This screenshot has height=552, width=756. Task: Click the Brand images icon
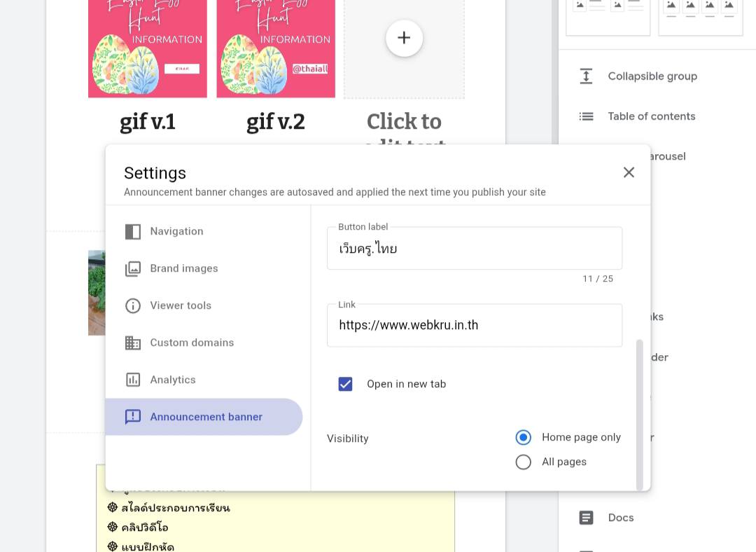pos(132,269)
